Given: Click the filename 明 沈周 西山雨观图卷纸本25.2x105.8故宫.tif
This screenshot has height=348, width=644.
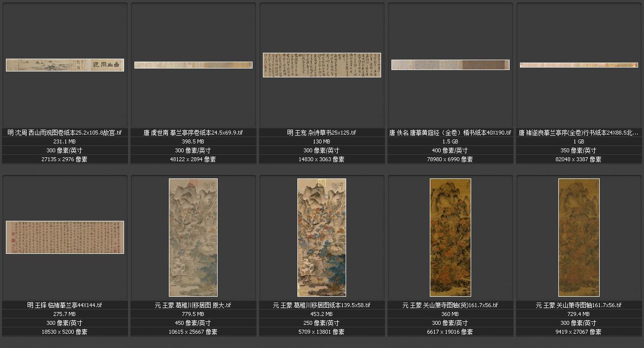Looking at the screenshot, I should coord(65,133).
